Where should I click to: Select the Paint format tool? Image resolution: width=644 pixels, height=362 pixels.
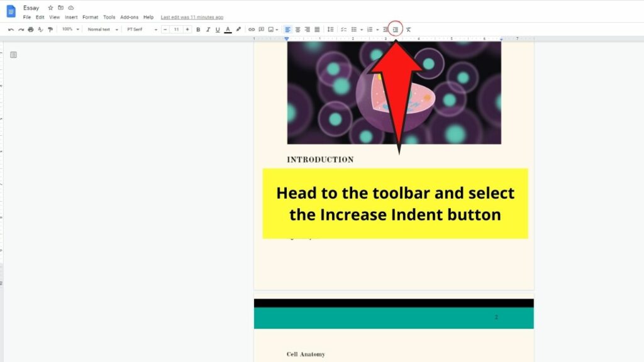49,29
